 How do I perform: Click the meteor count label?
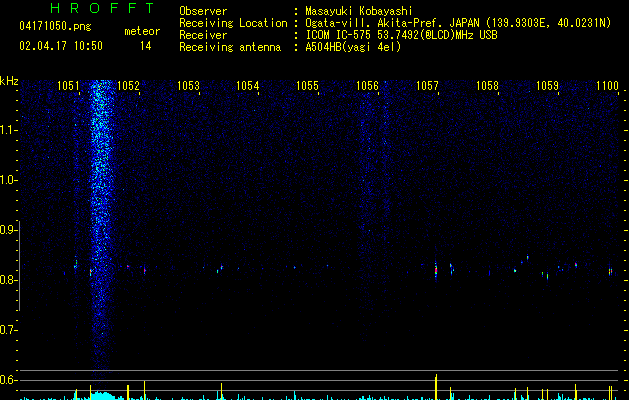point(142,31)
